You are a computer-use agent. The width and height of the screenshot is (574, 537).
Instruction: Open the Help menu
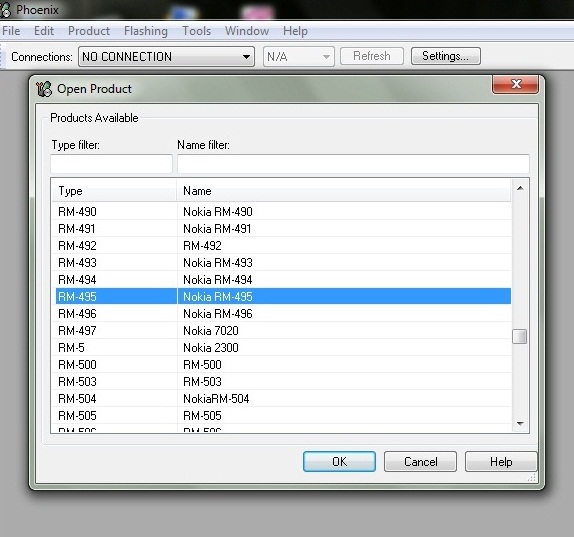point(295,31)
